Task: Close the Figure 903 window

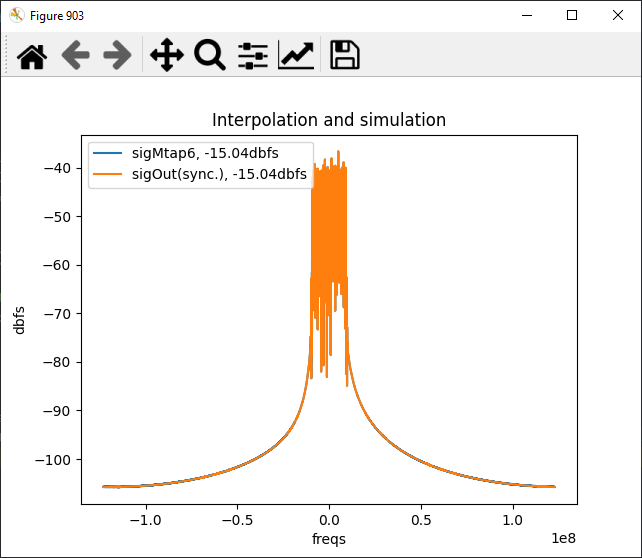Action: click(x=618, y=16)
